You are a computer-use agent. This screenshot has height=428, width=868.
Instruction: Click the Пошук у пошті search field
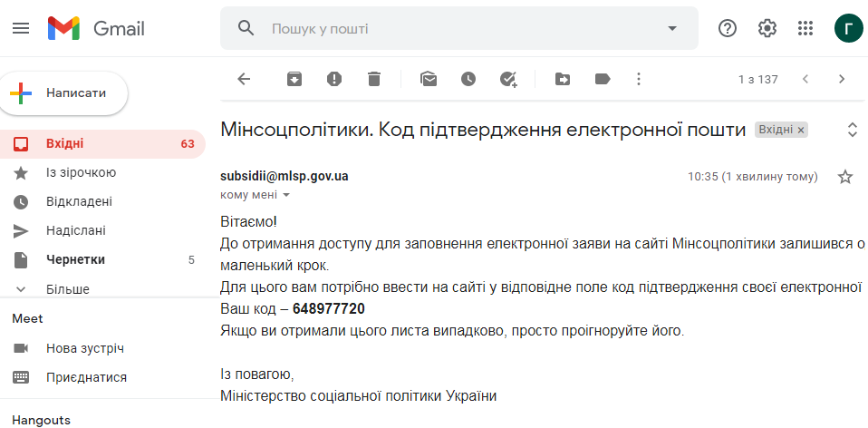pyautogui.click(x=459, y=28)
